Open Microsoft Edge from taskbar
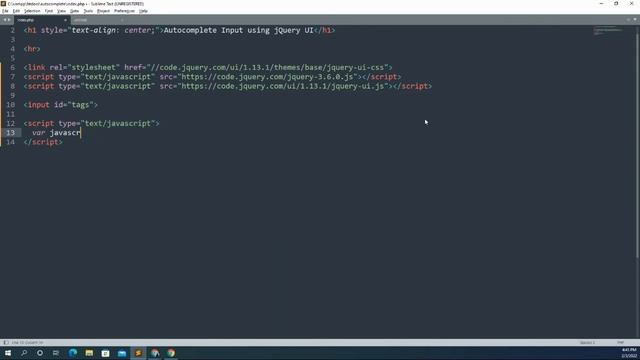 73,353
